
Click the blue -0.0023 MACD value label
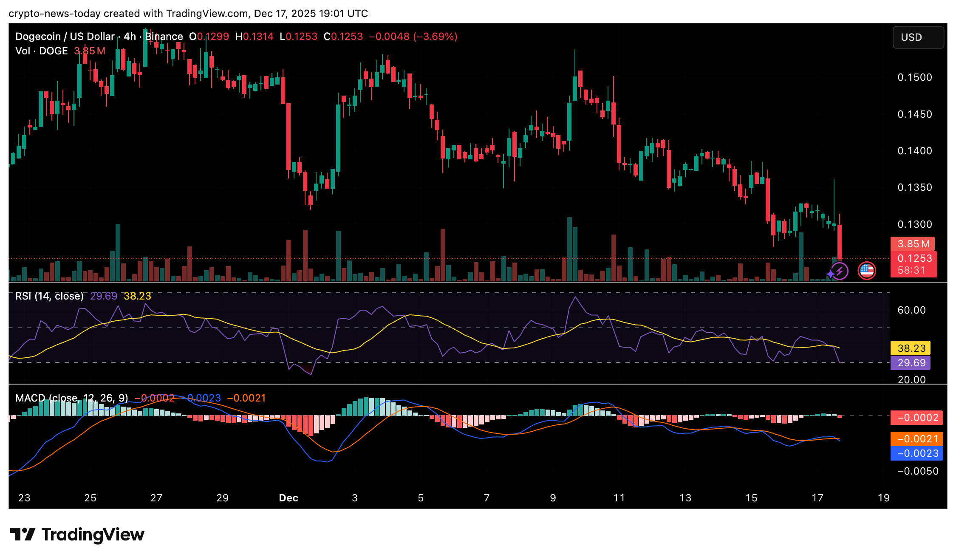coord(917,453)
